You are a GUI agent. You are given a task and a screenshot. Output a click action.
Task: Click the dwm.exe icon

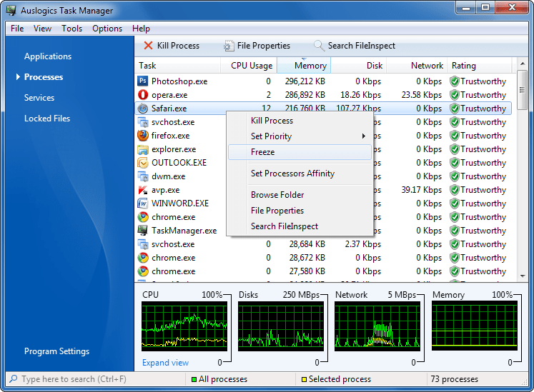[143, 176]
